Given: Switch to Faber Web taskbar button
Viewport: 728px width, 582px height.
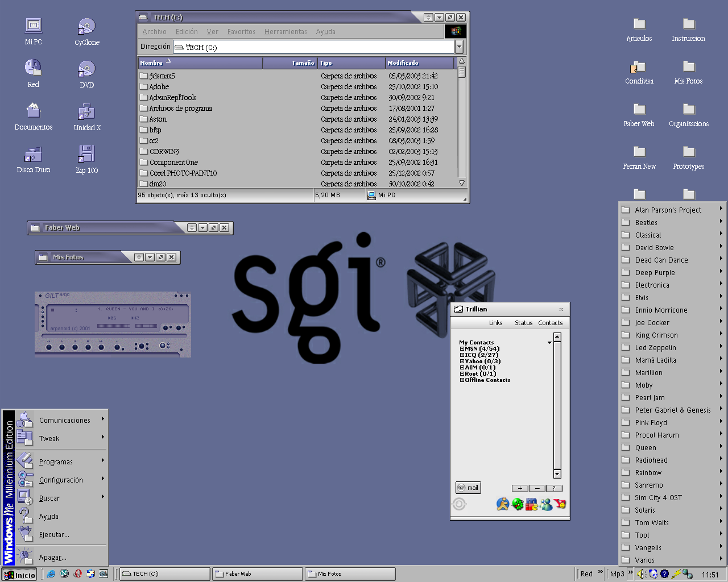Looking at the screenshot, I should (257, 574).
